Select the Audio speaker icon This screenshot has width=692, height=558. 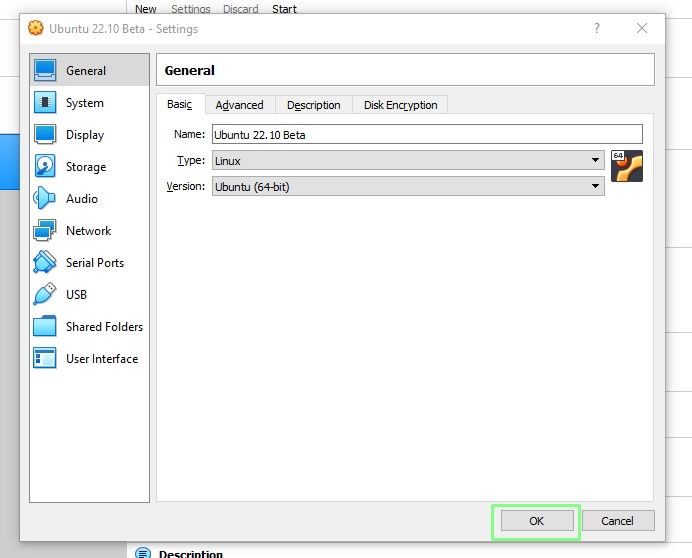pos(45,198)
